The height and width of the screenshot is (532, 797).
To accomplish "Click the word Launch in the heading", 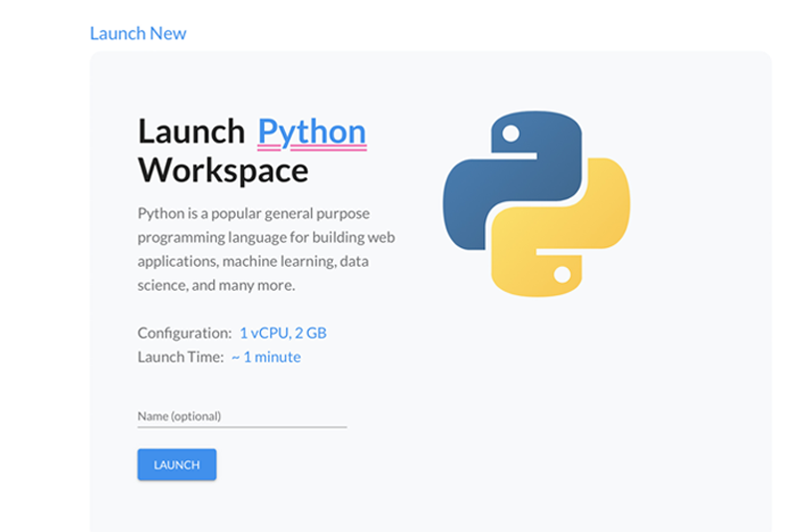I will (x=191, y=132).
